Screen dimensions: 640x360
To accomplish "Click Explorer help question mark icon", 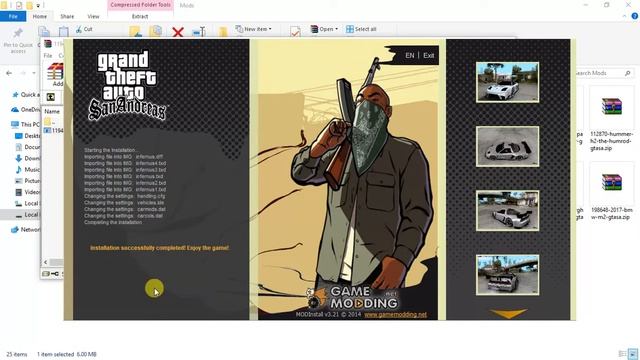I will (635, 16).
